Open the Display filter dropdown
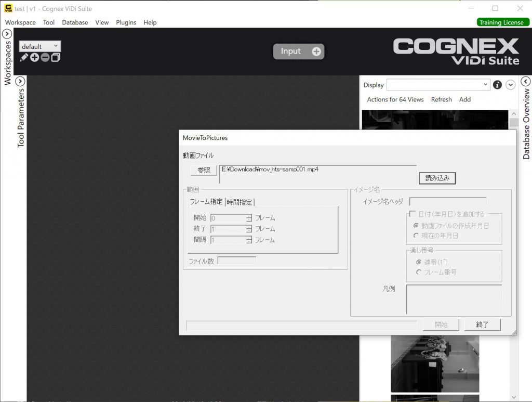 click(x=438, y=85)
